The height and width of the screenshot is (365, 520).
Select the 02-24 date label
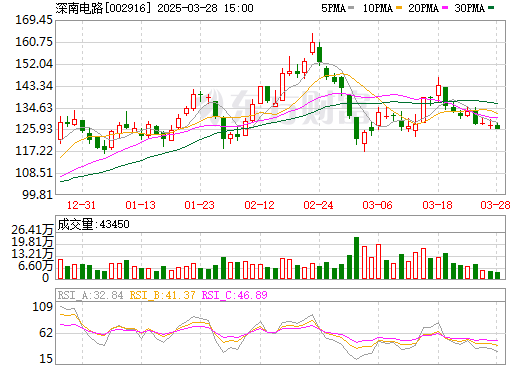(318, 205)
